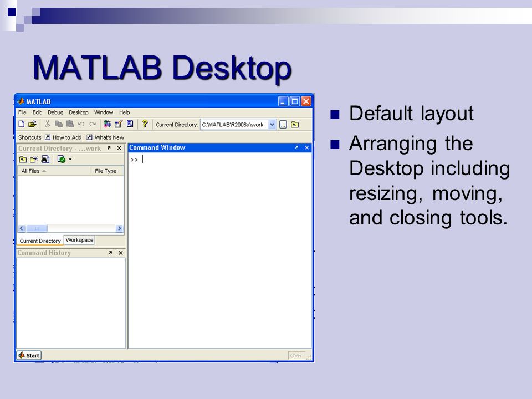Undock the Command Window panel

(x=296, y=147)
